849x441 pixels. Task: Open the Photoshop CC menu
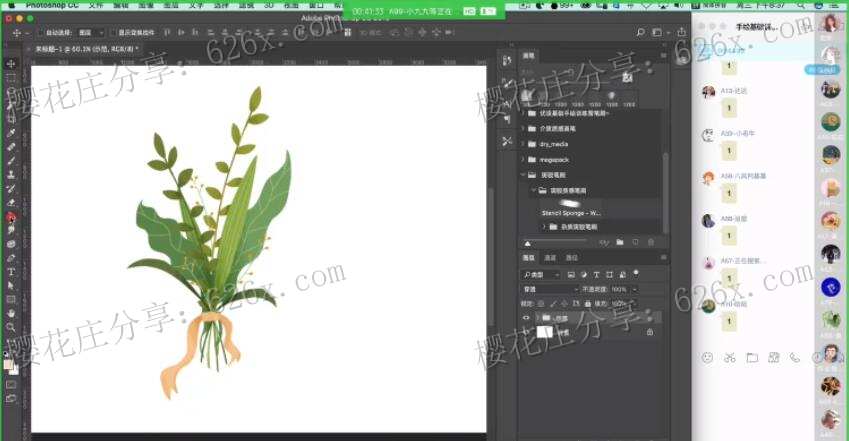click(52, 5)
